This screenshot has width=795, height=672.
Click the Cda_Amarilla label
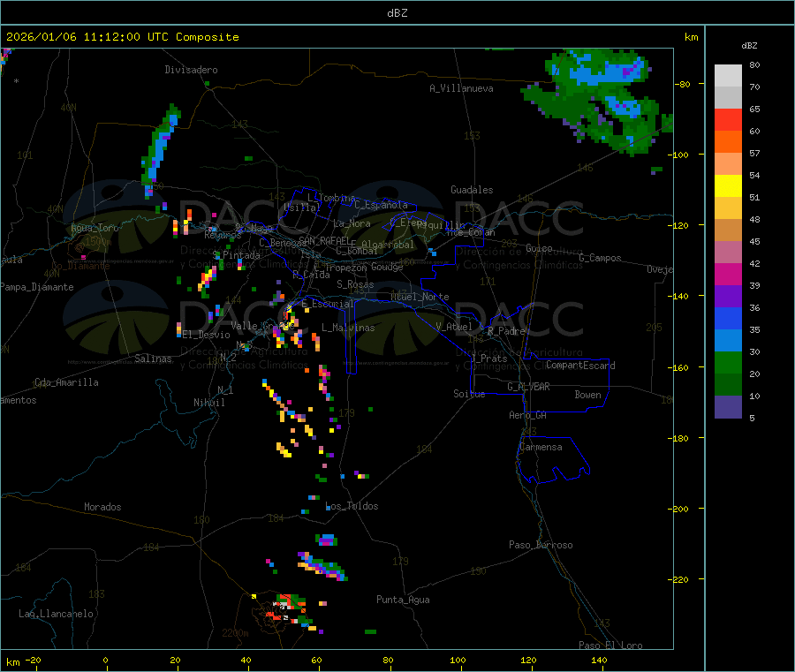coord(67,382)
